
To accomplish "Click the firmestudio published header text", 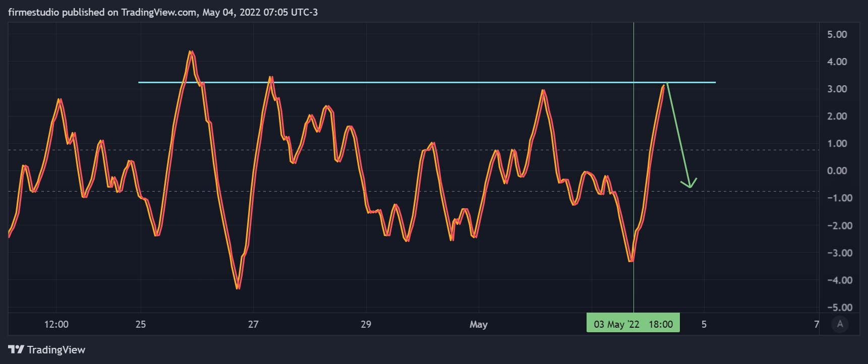I will click(x=163, y=12).
